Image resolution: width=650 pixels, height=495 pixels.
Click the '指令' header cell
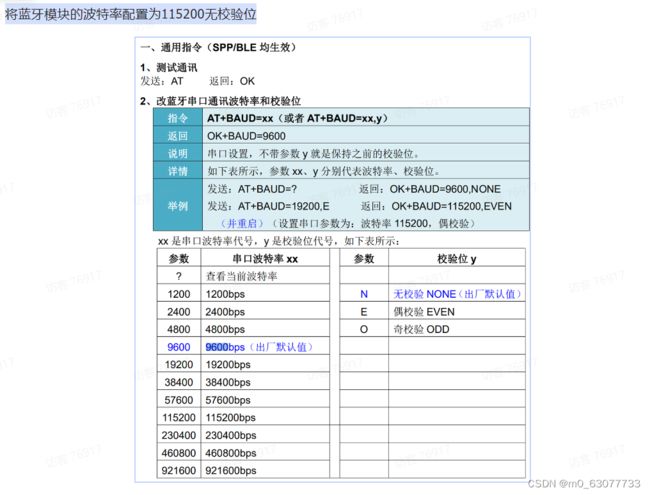(178, 118)
